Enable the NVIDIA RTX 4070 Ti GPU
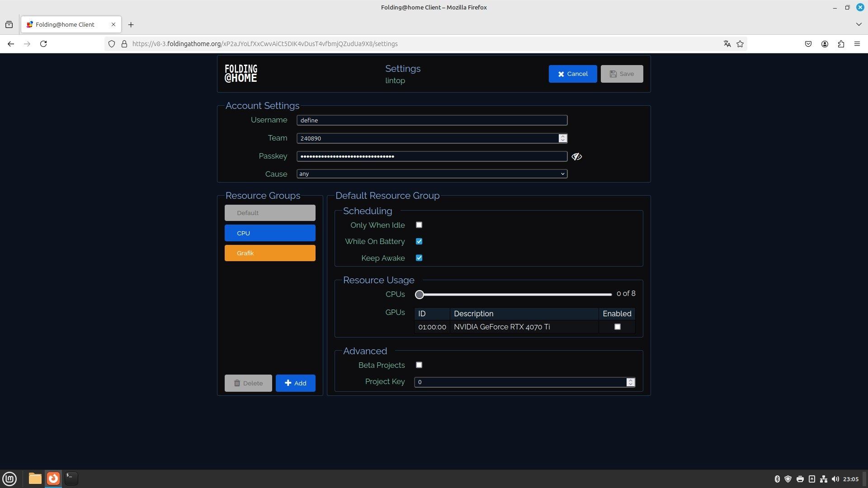Viewport: 868px width, 488px height. click(x=617, y=327)
